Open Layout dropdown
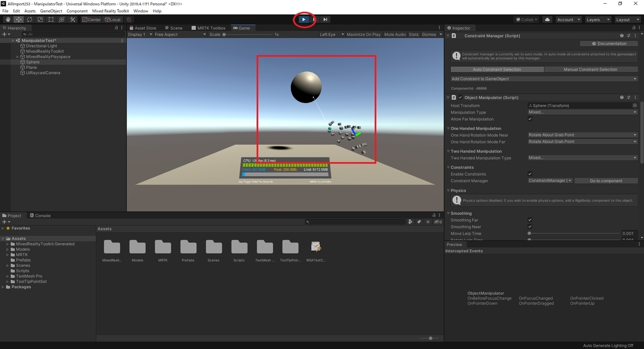The height and width of the screenshot is (349, 644). (x=627, y=20)
